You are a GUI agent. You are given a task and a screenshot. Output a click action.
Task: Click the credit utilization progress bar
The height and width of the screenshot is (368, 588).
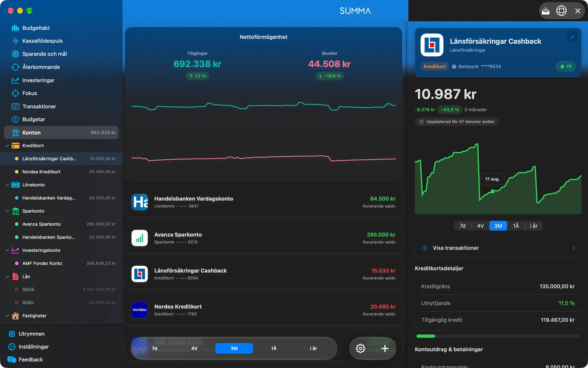[x=498, y=336]
